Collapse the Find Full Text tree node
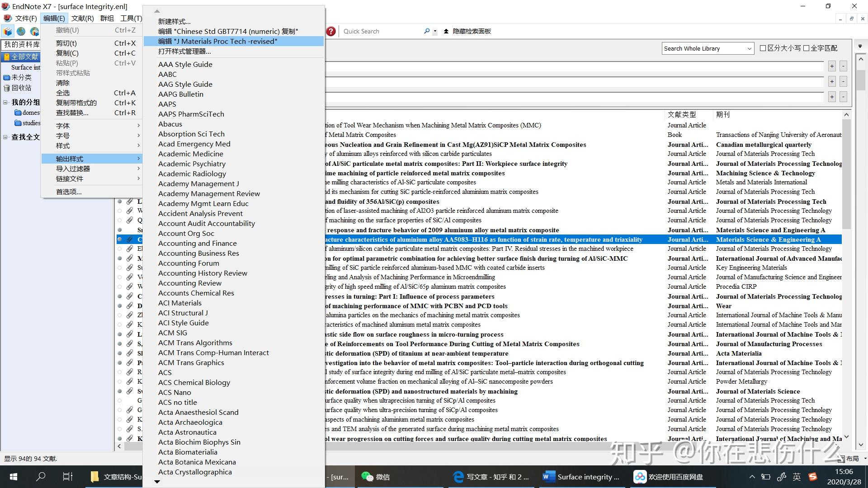 pos(5,137)
